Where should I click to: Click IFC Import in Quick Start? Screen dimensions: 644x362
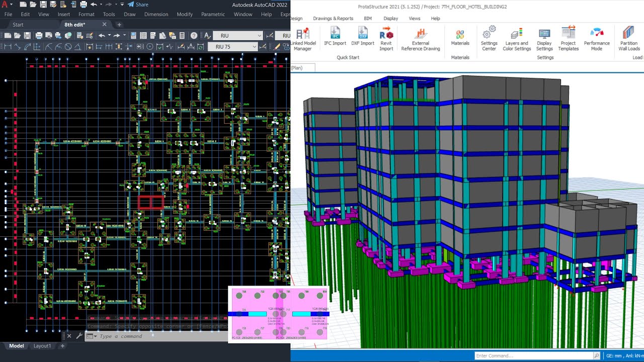(335, 37)
